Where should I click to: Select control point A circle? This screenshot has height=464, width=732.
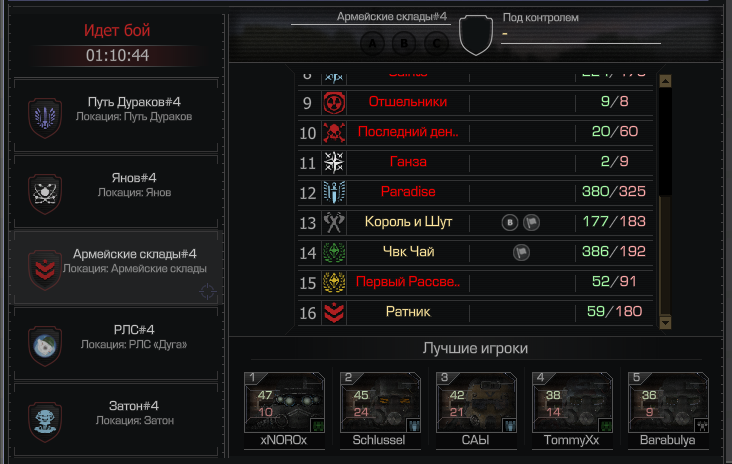372,43
